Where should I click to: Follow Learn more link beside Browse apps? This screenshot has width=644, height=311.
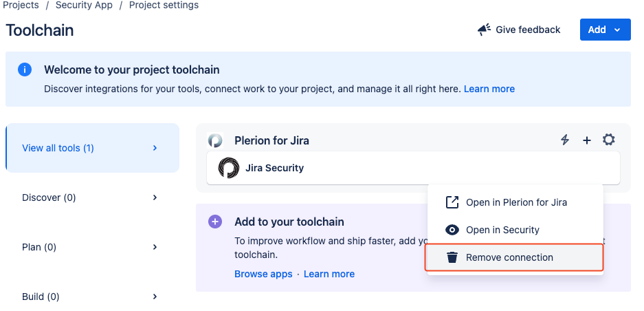pos(329,274)
